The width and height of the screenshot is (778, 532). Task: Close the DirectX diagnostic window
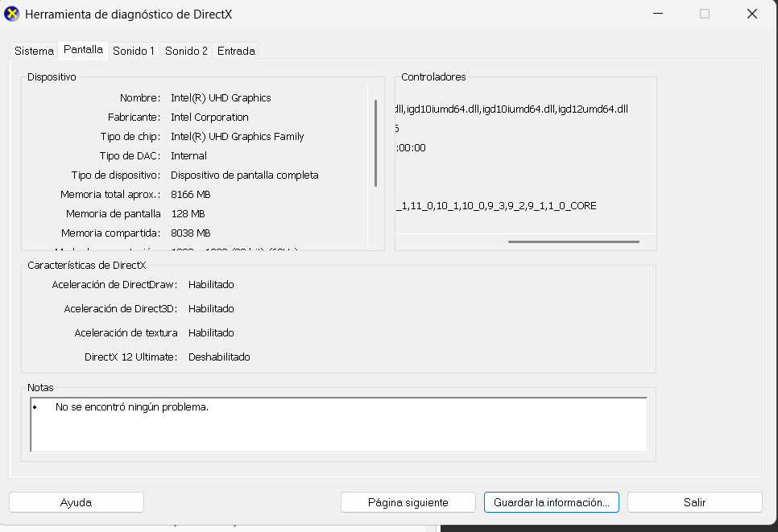pyautogui.click(x=752, y=14)
